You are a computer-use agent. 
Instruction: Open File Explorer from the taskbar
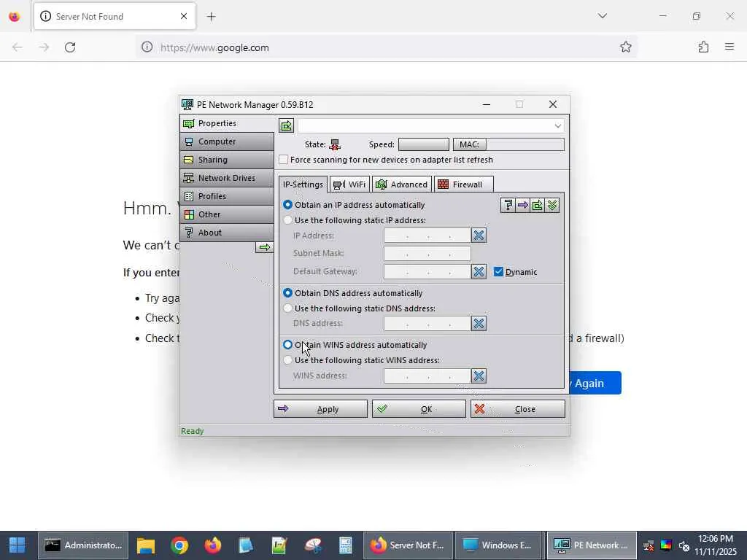click(146, 545)
